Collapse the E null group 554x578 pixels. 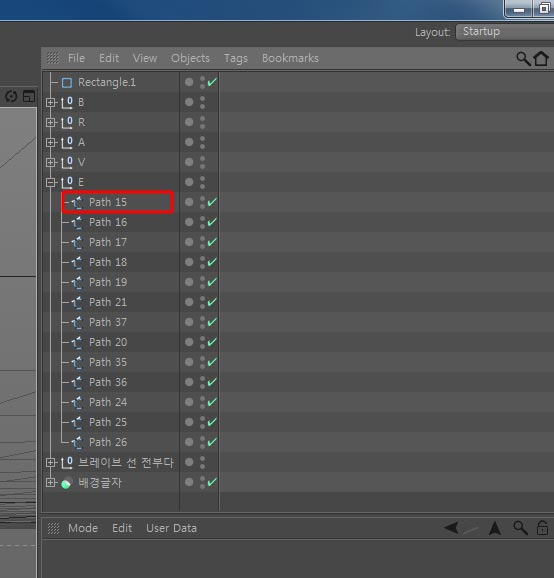[x=50, y=182]
